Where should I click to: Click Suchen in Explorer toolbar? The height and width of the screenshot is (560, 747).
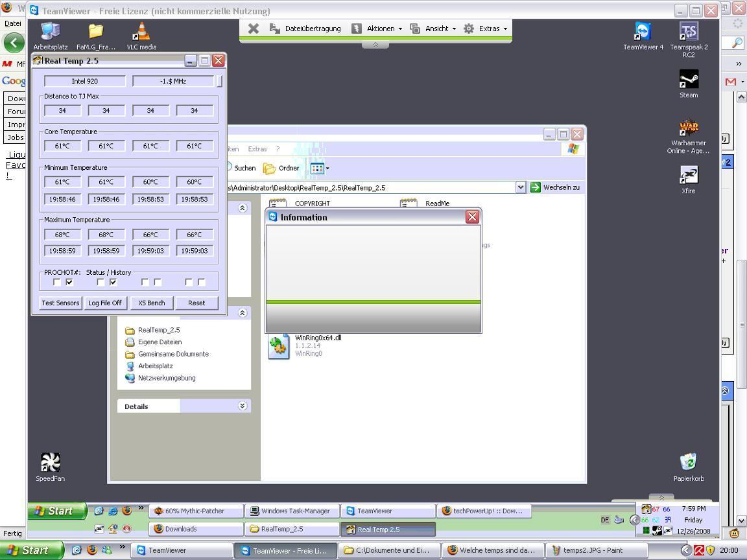(242, 168)
